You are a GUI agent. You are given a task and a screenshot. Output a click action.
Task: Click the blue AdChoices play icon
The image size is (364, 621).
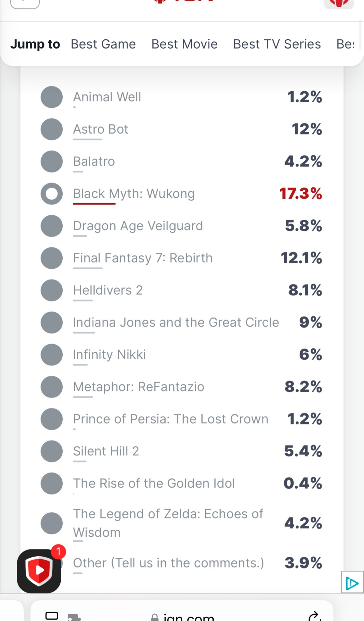pyautogui.click(x=352, y=582)
